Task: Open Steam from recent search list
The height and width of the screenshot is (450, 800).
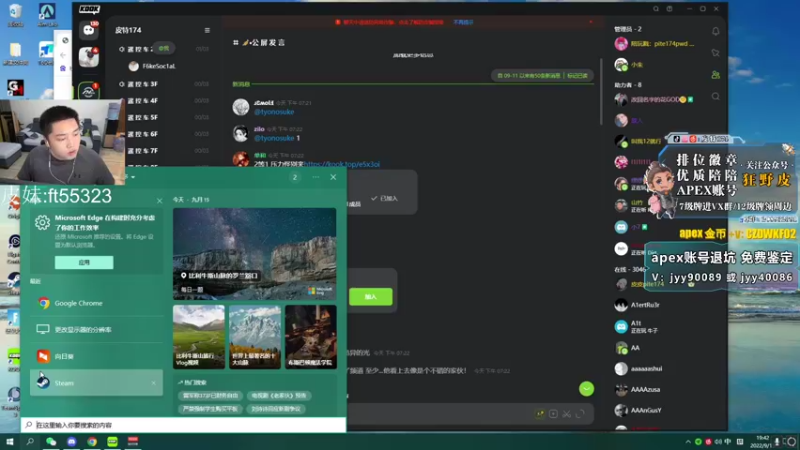Action: point(96,383)
